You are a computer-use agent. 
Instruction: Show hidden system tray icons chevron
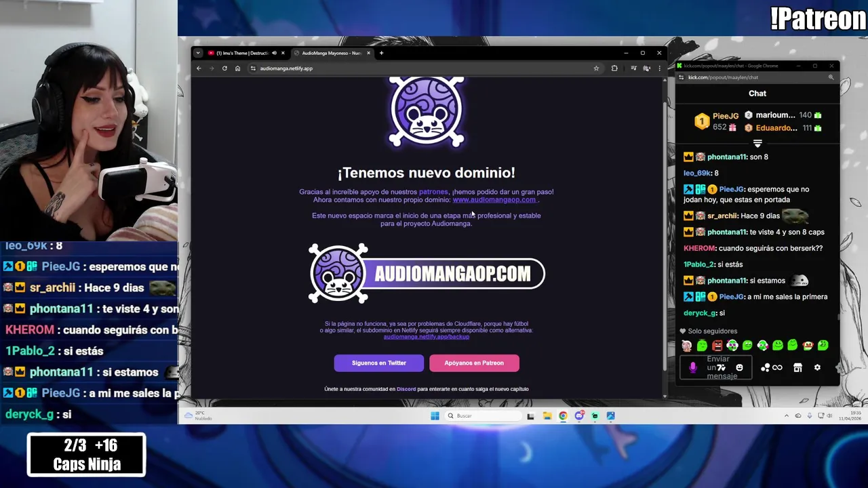[x=787, y=415]
